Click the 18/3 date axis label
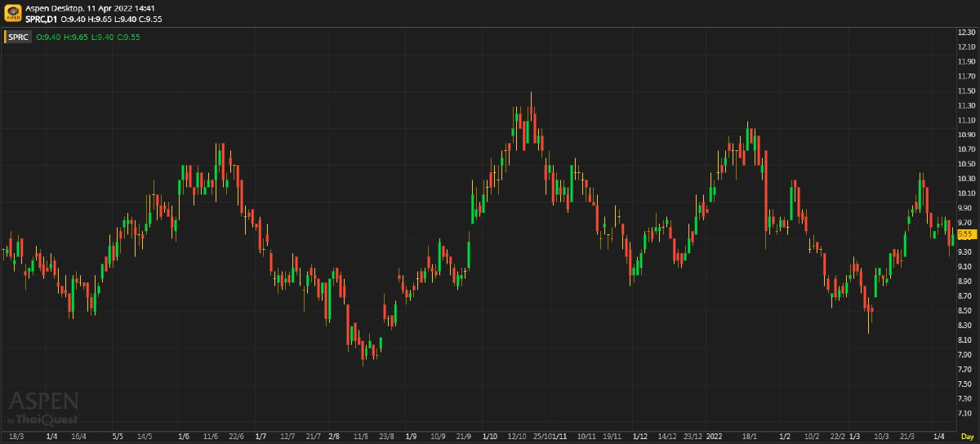Viewport: 980px width, 444px height. [16, 437]
